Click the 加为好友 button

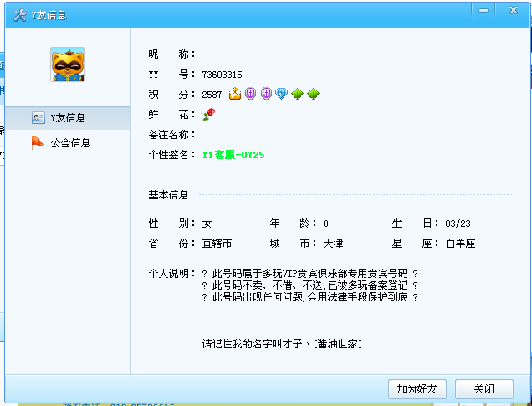click(417, 389)
